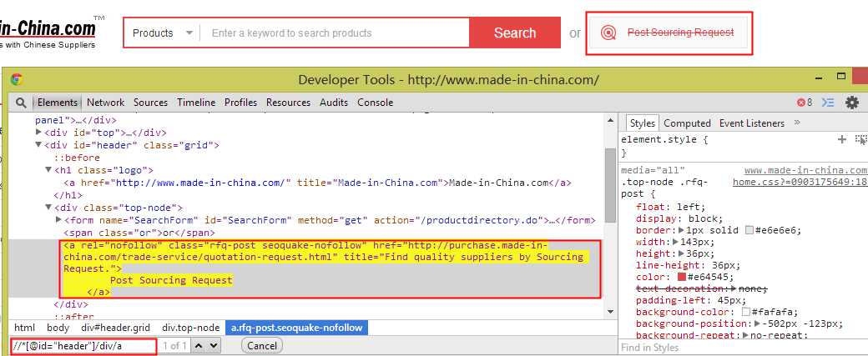This screenshot has width=868, height=356.
Task: Select body in the breadcrumb bar
Action: coord(58,328)
